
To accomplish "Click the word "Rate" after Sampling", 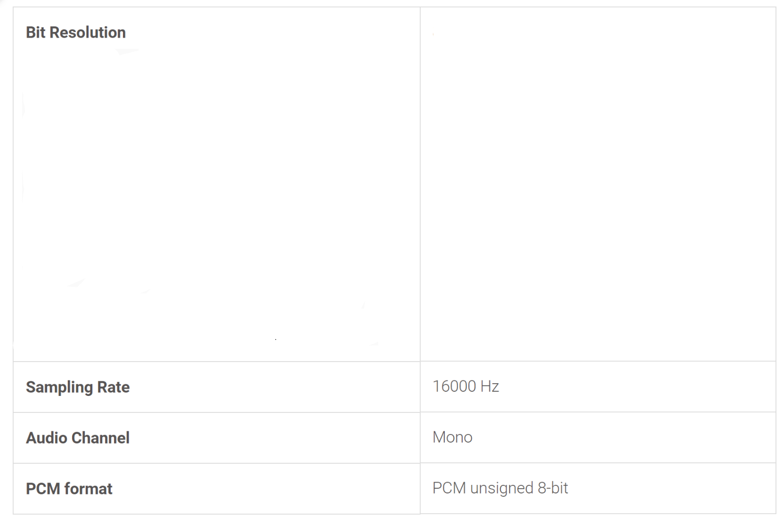I will [113, 387].
